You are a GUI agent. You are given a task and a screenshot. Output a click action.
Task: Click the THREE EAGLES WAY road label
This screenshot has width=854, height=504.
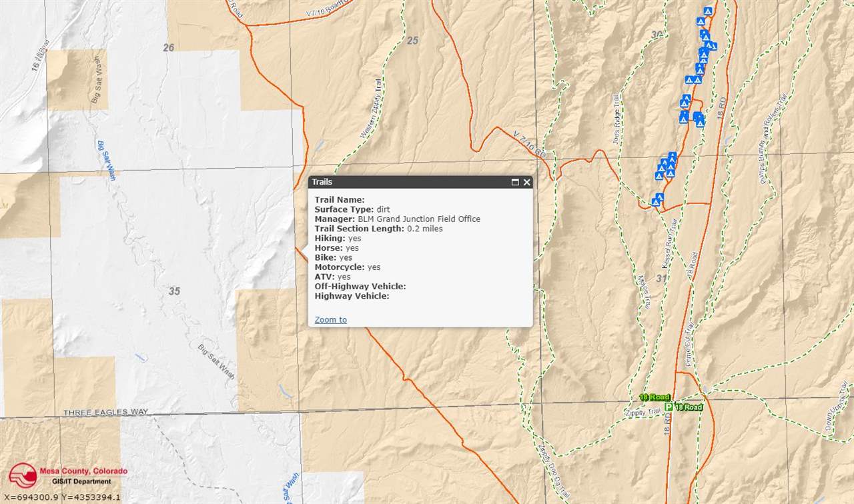click(105, 413)
